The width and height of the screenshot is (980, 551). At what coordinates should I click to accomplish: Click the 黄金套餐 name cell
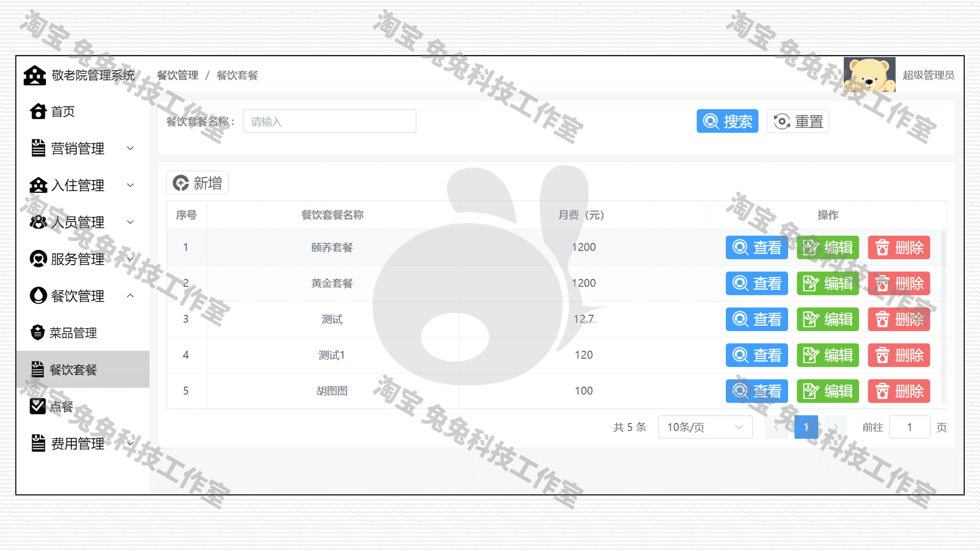point(332,283)
